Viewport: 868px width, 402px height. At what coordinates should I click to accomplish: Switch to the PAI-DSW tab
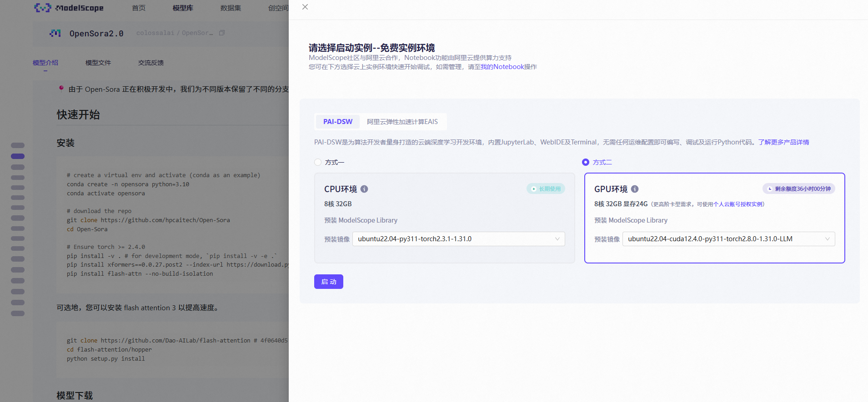pyautogui.click(x=337, y=122)
